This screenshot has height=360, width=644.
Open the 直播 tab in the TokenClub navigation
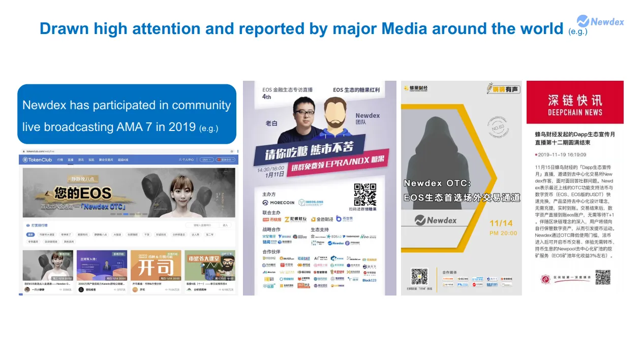[71, 159]
